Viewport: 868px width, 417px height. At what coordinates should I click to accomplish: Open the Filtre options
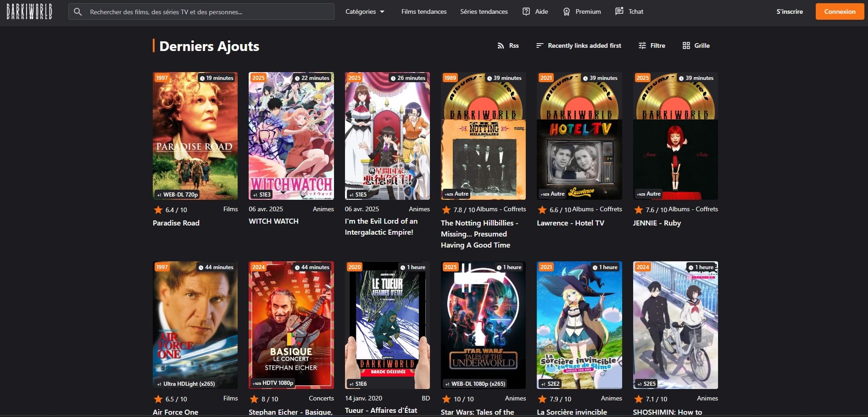pyautogui.click(x=652, y=45)
